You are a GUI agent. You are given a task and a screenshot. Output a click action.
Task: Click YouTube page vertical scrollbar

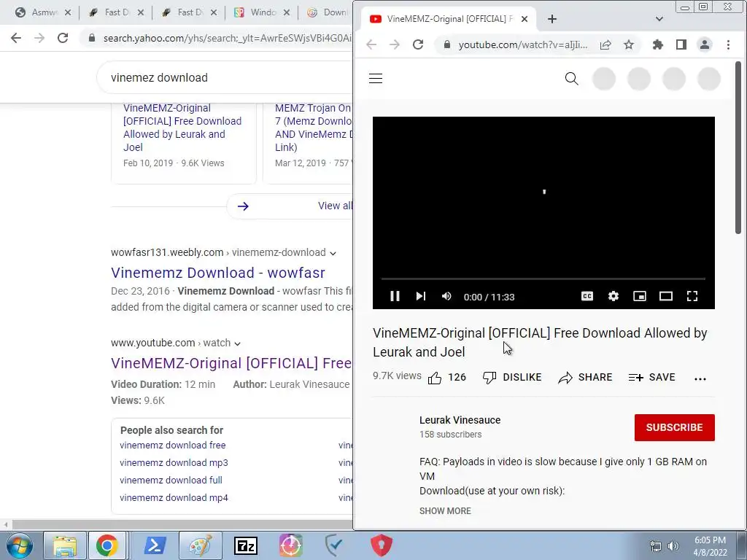point(738,147)
